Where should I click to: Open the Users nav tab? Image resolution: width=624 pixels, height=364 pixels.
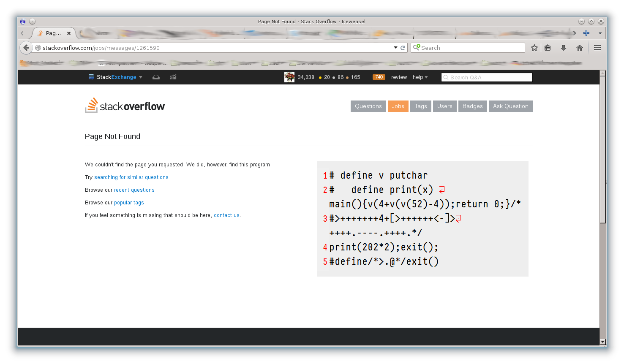445,106
